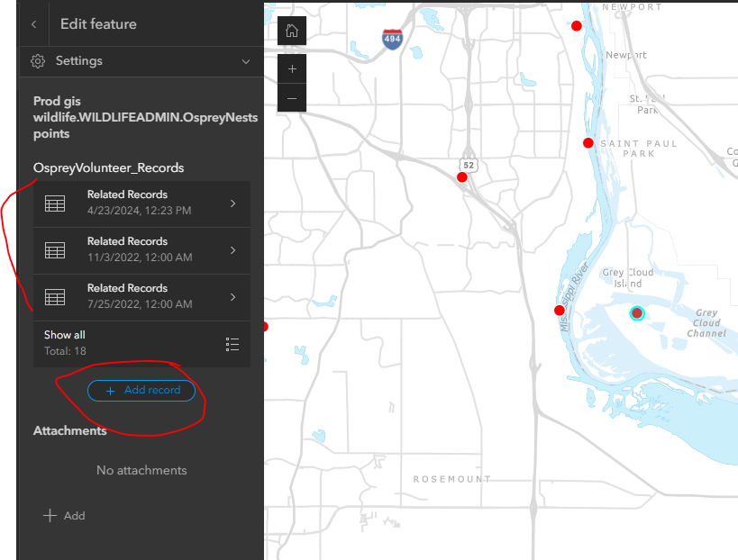Zoom out on the map

coord(291,98)
